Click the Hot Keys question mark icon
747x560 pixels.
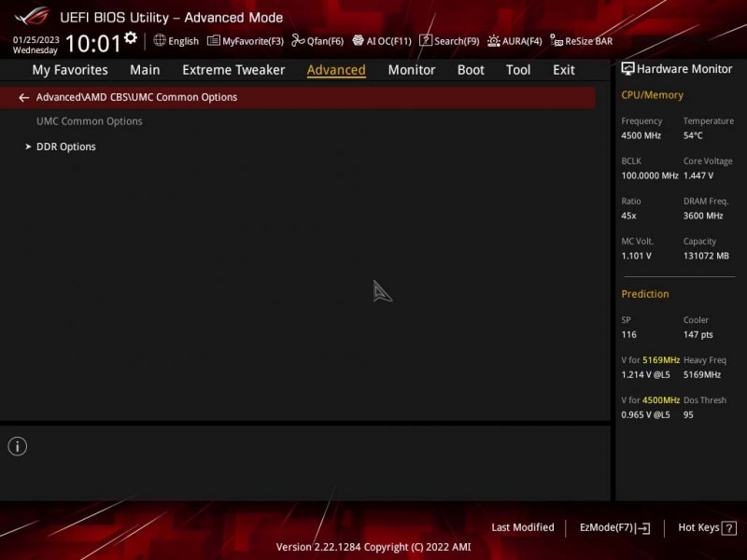729,528
